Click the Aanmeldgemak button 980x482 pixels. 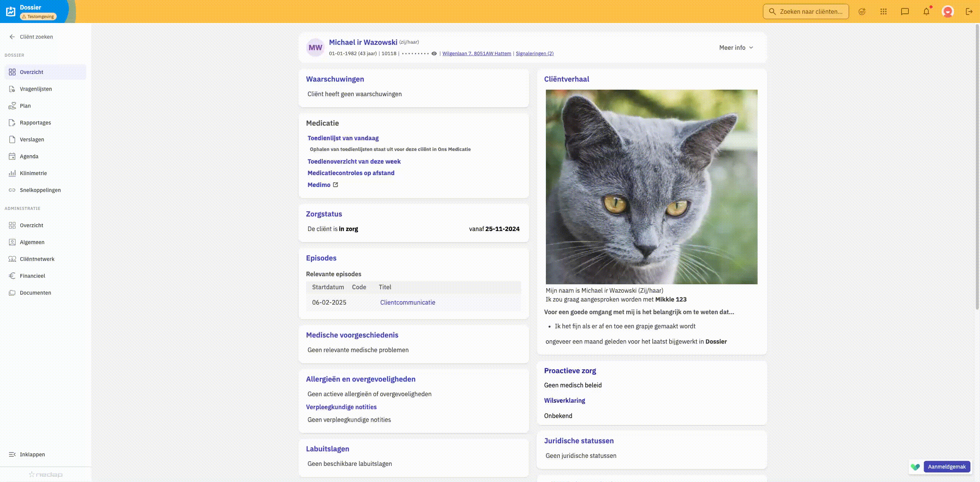(x=946, y=467)
